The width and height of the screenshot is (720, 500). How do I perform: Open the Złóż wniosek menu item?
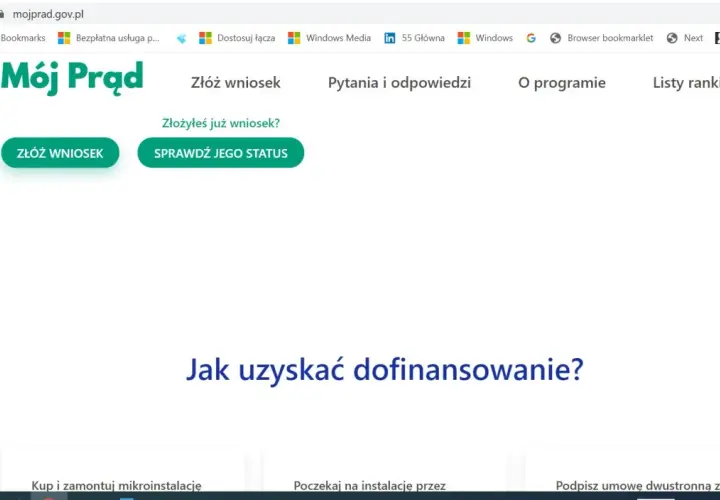pos(236,83)
